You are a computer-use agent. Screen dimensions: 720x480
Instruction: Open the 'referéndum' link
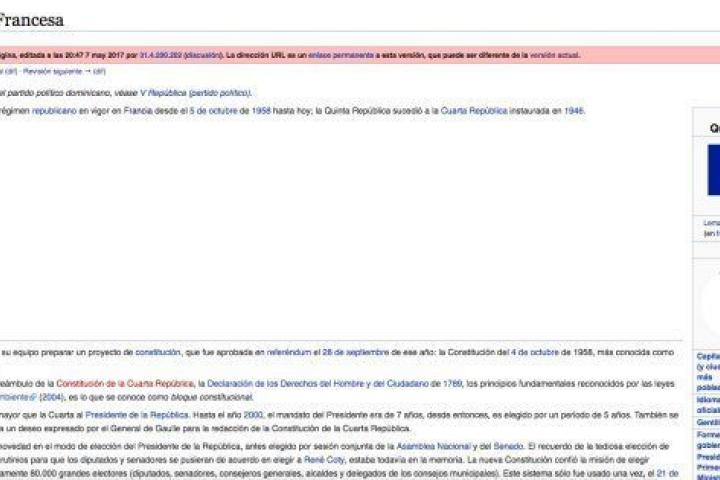tap(289, 353)
